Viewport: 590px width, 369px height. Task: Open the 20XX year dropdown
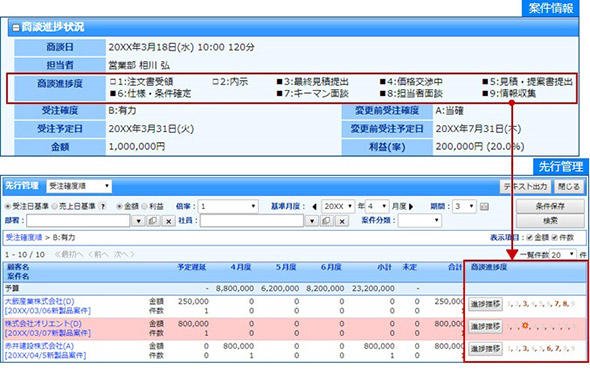click(338, 206)
